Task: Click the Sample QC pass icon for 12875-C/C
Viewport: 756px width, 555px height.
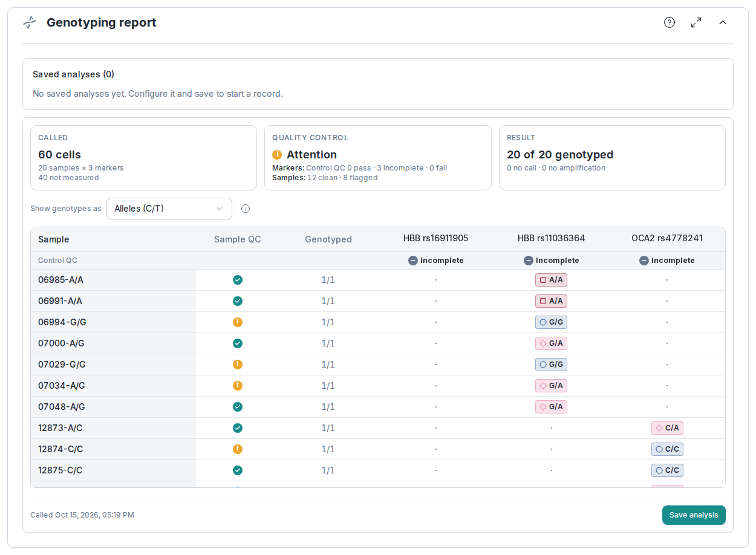Action: coord(238,470)
